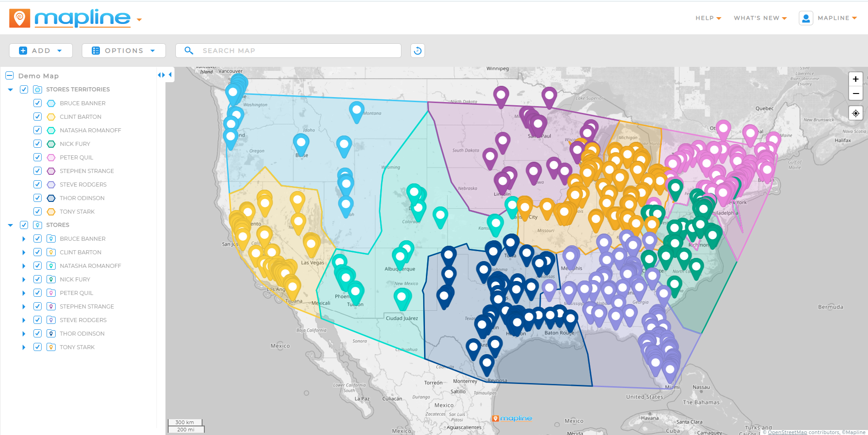Image resolution: width=868 pixels, height=435 pixels.
Task: Click the STORES TERRITORIES layer icon
Action: [38, 89]
